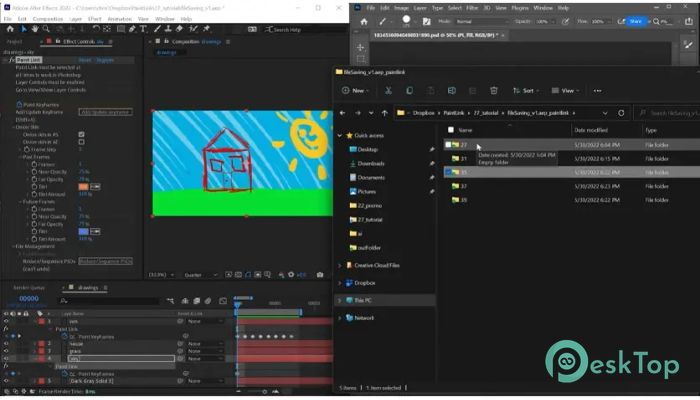Select the Brush tool in After Effects toolbar

pyautogui.click(x=157, y=29)
